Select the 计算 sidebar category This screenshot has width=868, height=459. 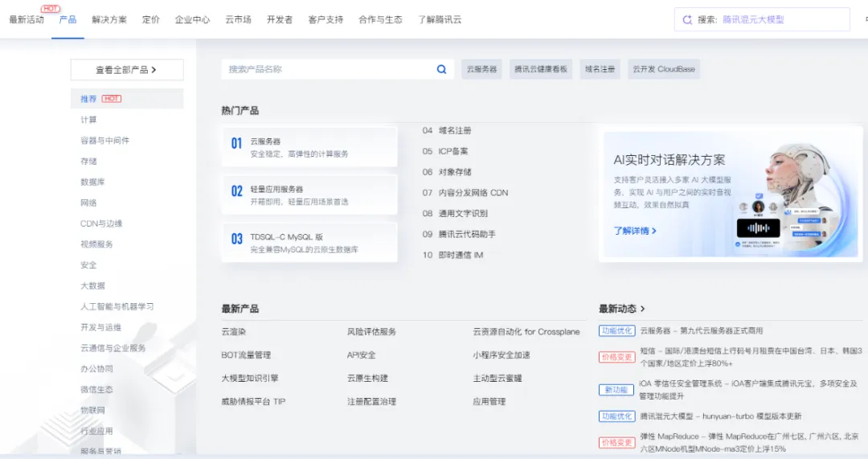tap(88, 120)
